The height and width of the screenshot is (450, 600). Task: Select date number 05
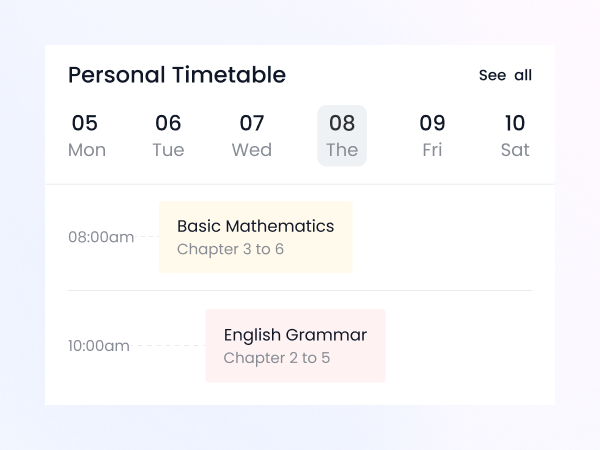[85, 123]
